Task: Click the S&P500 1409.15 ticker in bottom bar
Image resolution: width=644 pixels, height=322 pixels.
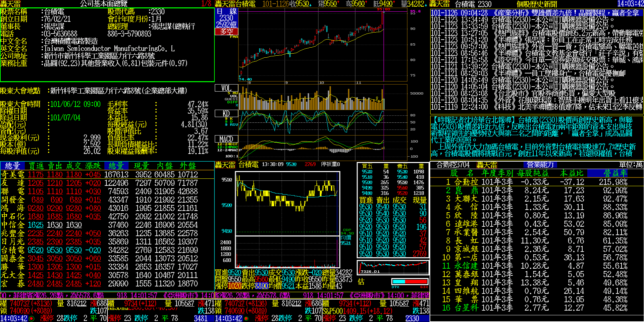Action: (358, 311)
